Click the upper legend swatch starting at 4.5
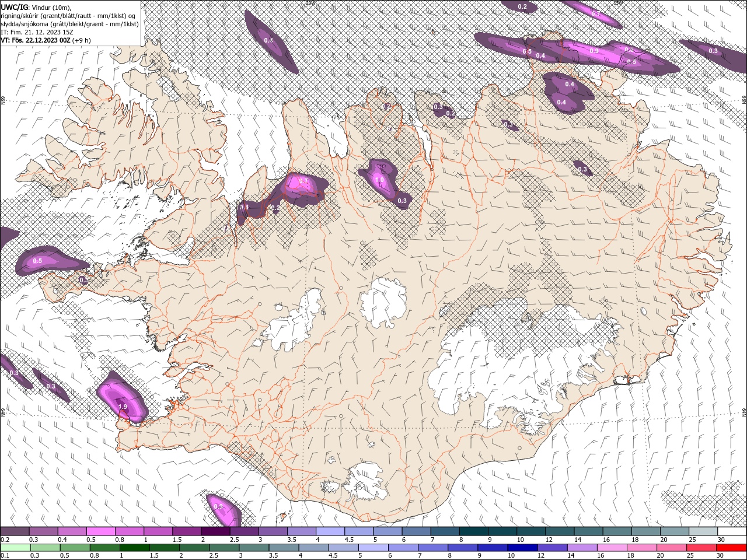Viewport: 747px width, 560px height. (x=359, y=531)
